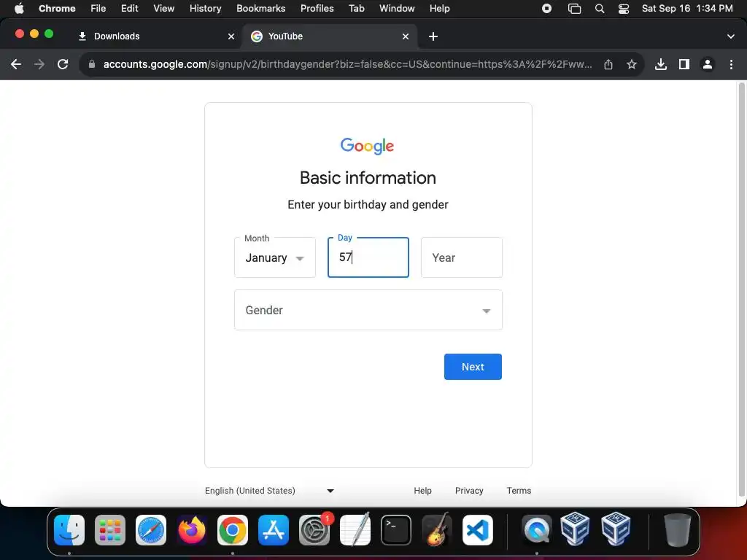Click the forward navigation arrow
747x560 pixels.
pos(39,64)
